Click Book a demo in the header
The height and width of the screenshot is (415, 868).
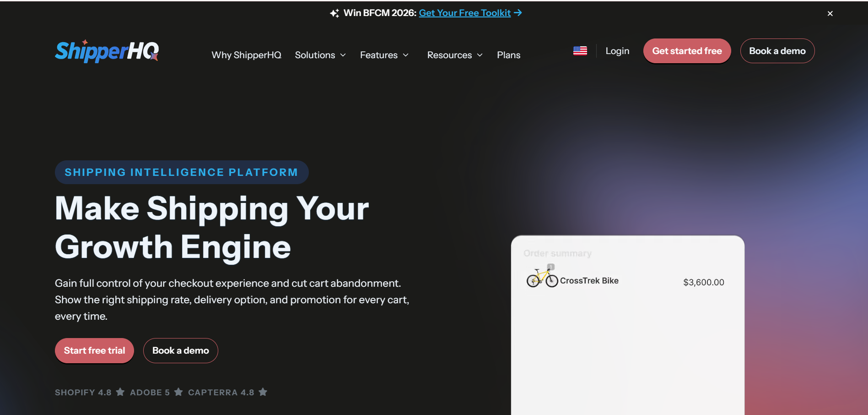[x=777, y=51]
